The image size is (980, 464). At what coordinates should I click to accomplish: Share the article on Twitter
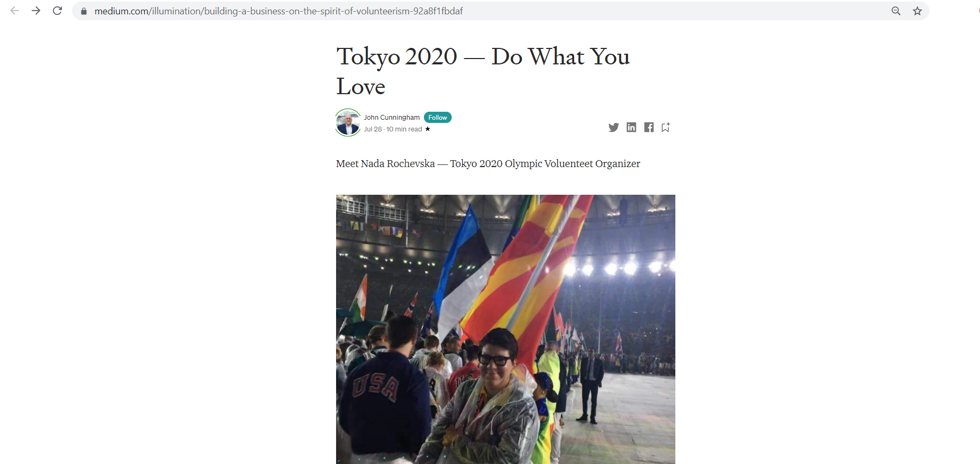pyautogui.click(x=614, y=127)
